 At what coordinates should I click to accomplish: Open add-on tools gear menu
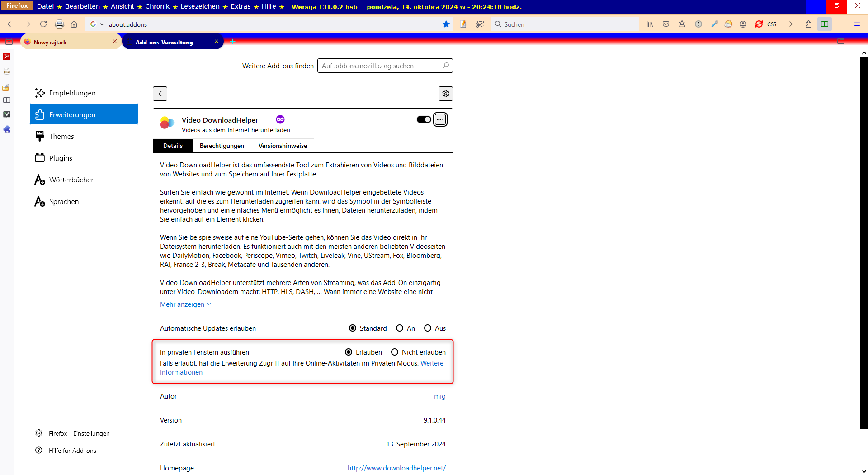pos(446,94)
